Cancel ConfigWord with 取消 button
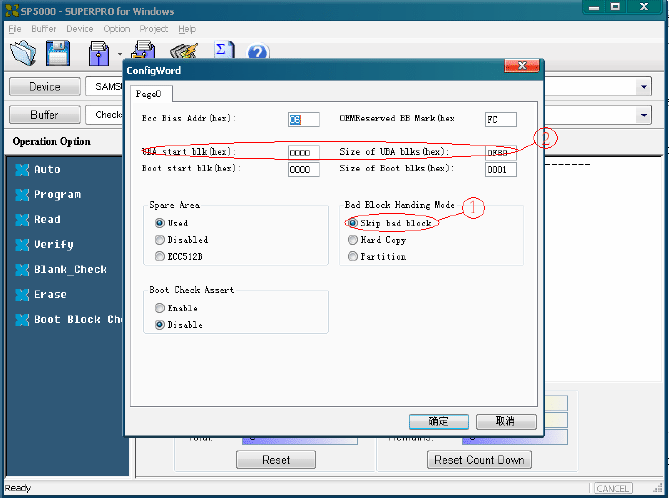 (x=506, y=422)
